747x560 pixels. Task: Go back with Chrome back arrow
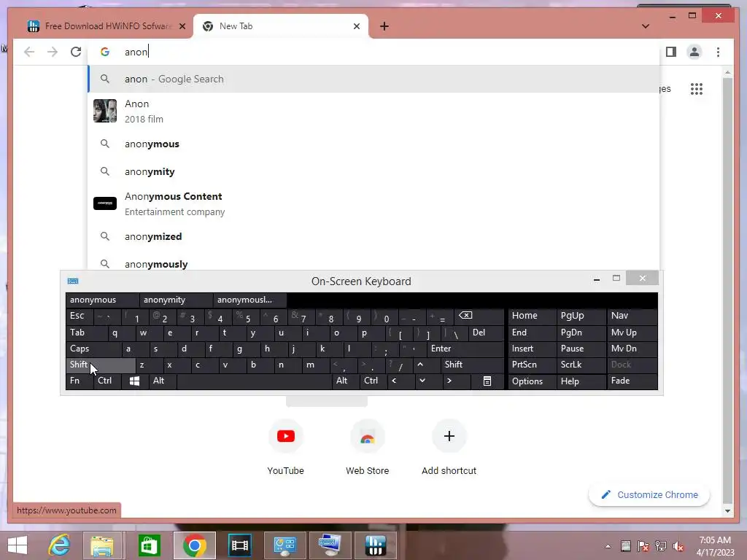click(x=29, y=52)
